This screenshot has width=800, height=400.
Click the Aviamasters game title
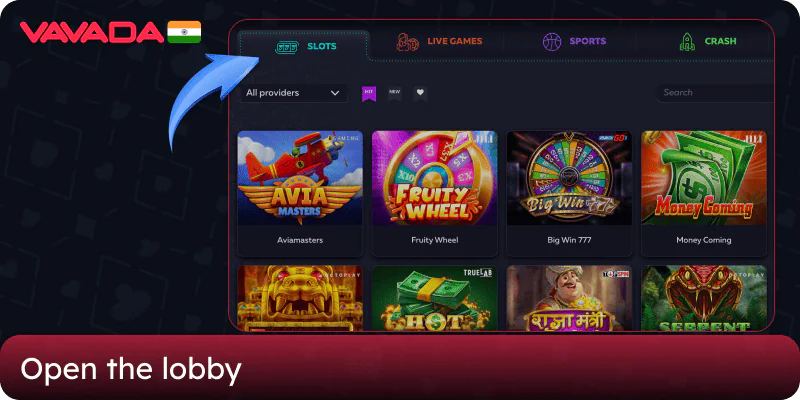coord(300,240)
